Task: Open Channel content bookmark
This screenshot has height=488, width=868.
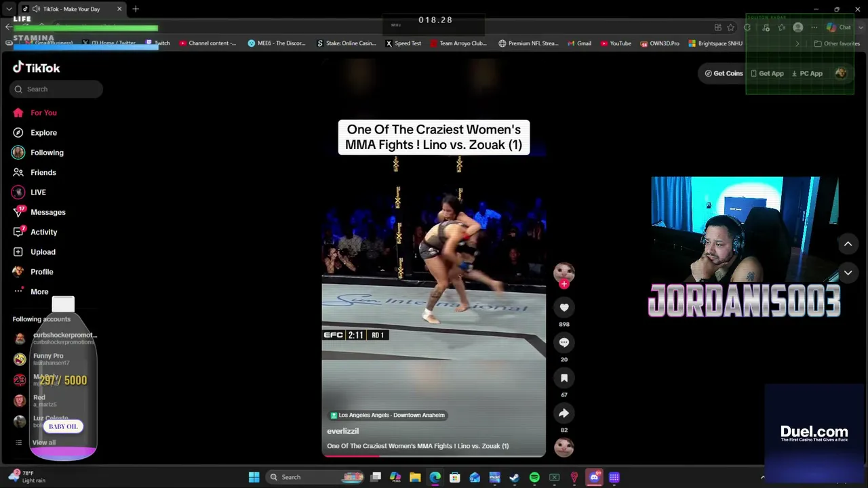Action: [x=208, y=43]
